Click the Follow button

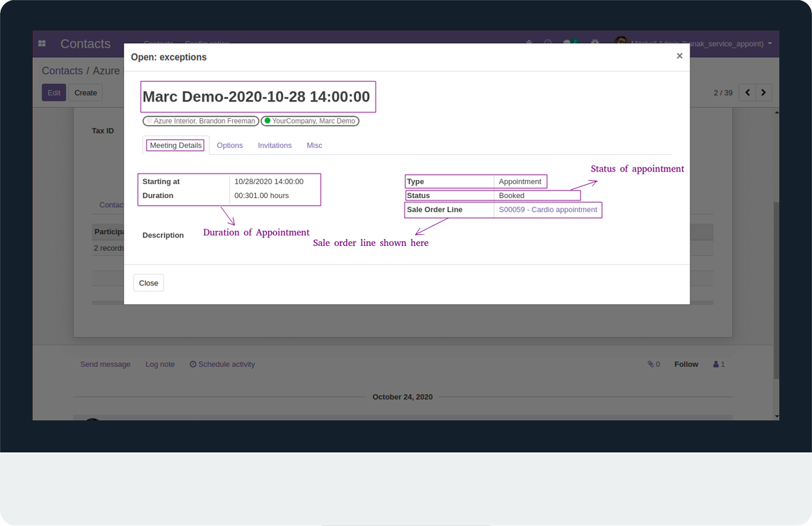coord(686,365)
